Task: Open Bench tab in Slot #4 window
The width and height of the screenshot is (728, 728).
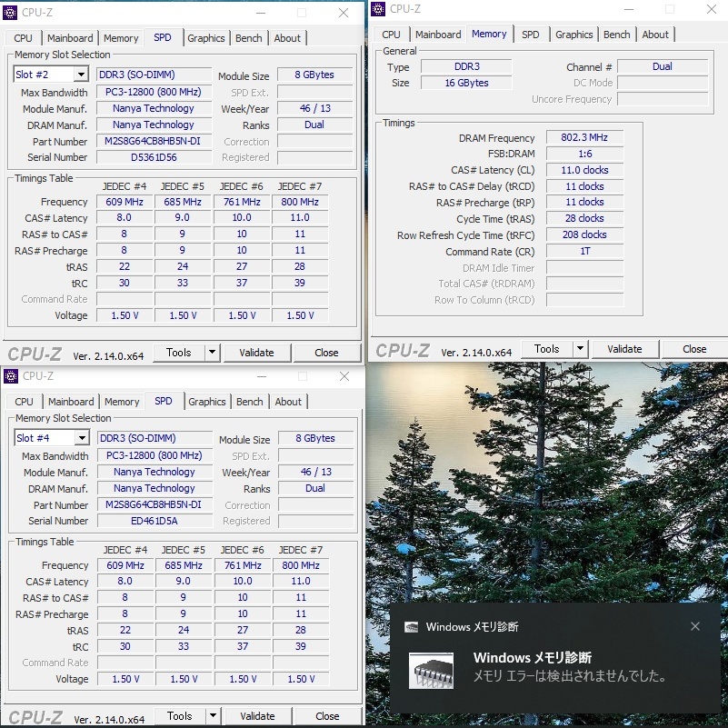Action: (x=250, y=402)
